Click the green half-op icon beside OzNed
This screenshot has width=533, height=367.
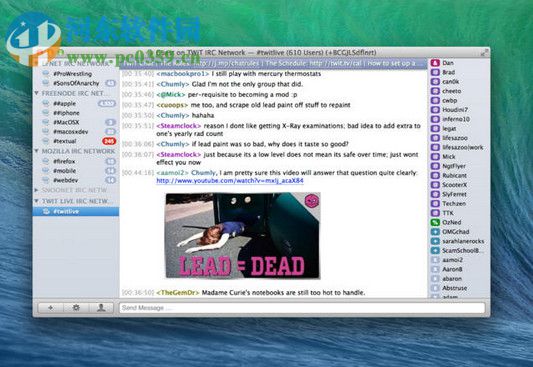pyautogui.click(x=435, y=222)
